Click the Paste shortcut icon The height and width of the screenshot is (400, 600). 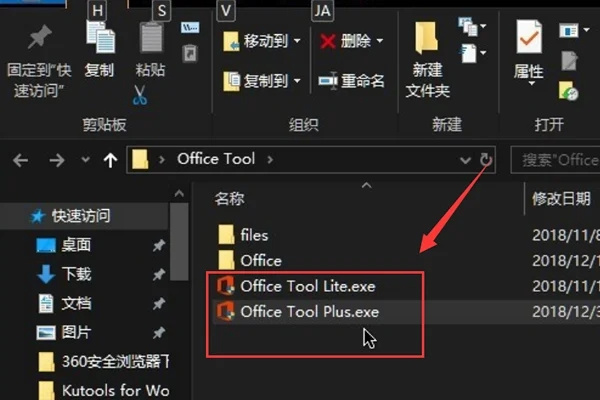tap(190, 53)
